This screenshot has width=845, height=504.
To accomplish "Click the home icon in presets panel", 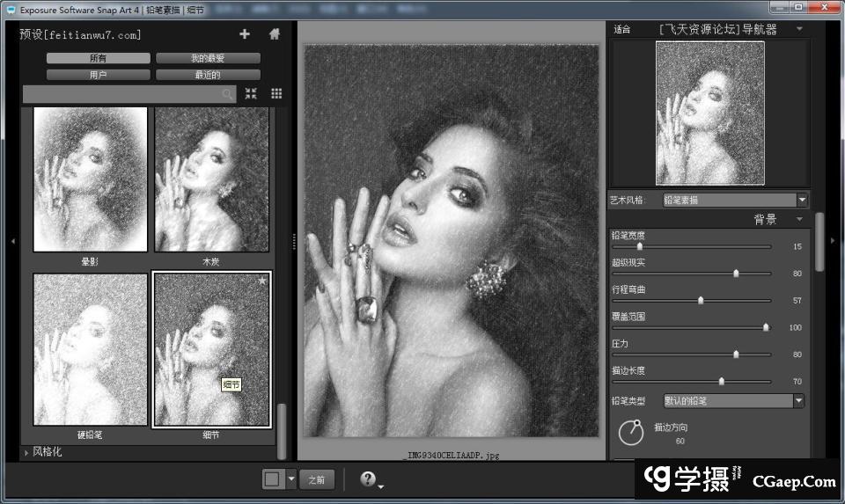I will [275, 34].
